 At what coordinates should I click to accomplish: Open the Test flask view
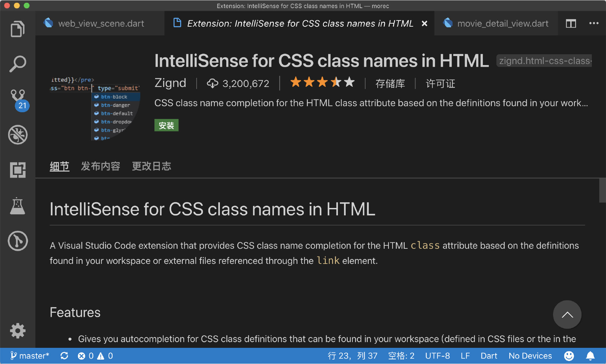tap(18, 206)
